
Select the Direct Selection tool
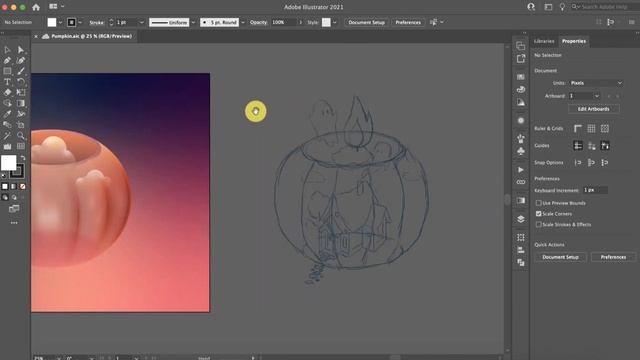pyautogui.click(x=20, y=50)
